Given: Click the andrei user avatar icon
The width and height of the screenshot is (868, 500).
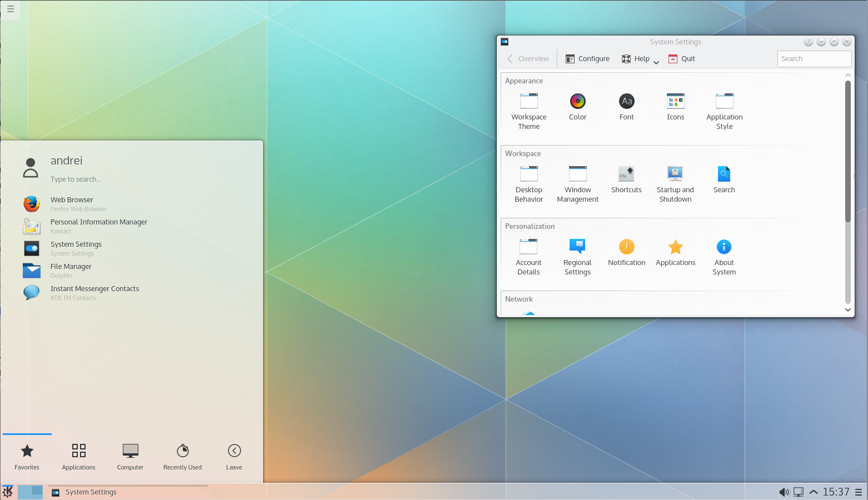Looking at the screenshot, I should click(31, 168).
